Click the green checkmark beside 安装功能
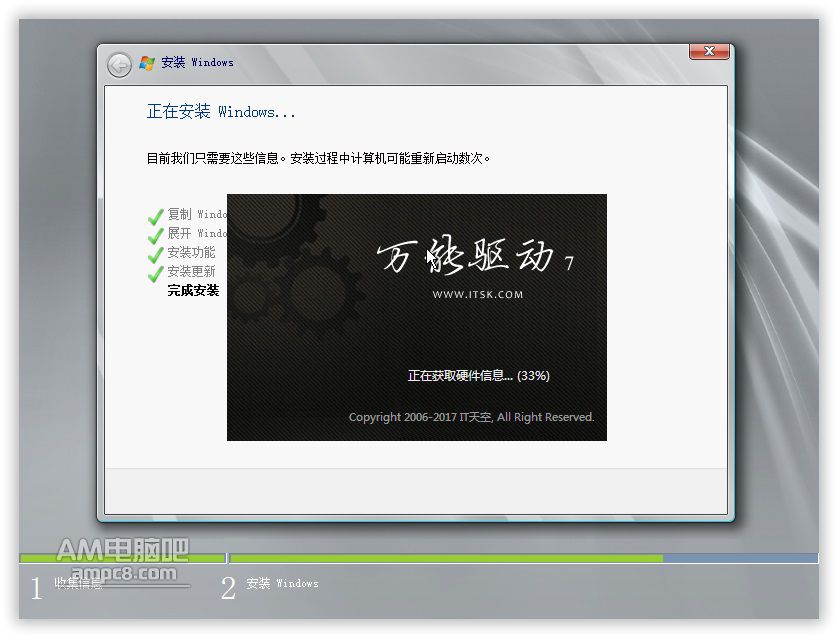This screenshot has width=838, height=638. tap(156, 254)
